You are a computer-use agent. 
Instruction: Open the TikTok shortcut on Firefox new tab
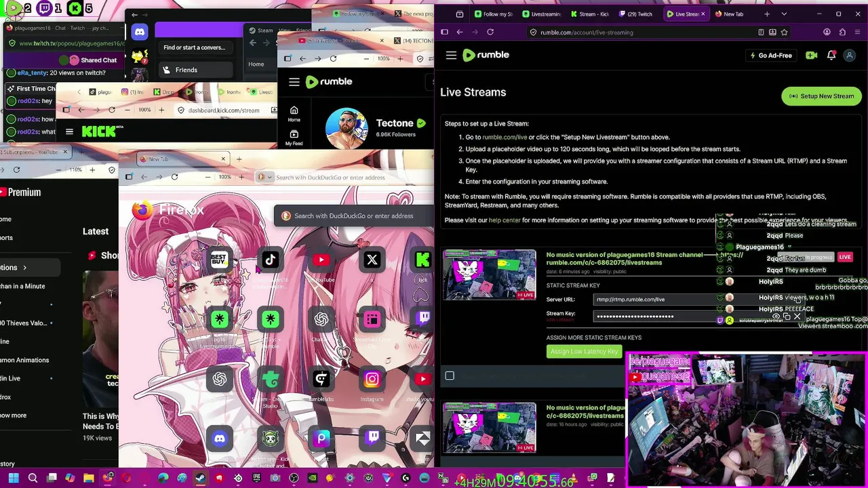click(270, 260)
